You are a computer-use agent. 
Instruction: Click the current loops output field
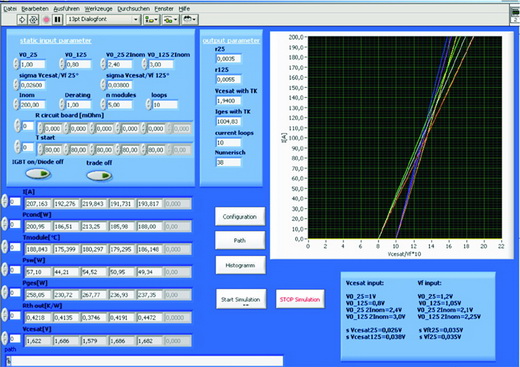coord(228,143)
